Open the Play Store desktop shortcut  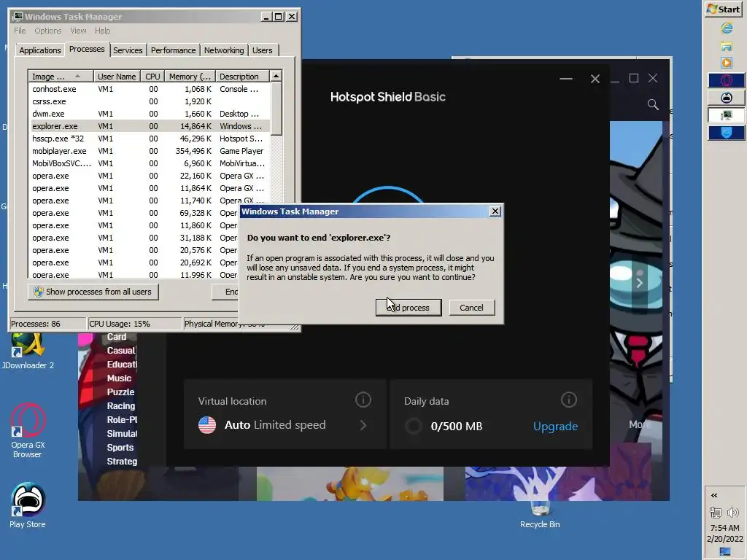click(x=28, y=506)
